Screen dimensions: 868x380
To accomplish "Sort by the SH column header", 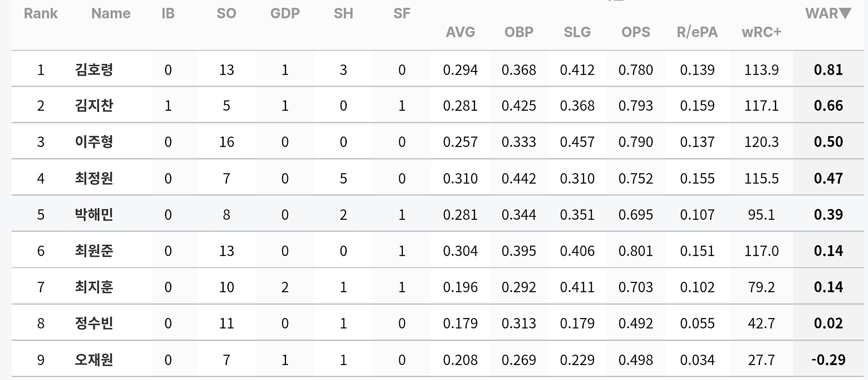I will pyautogui.click(x=343, y=14).
